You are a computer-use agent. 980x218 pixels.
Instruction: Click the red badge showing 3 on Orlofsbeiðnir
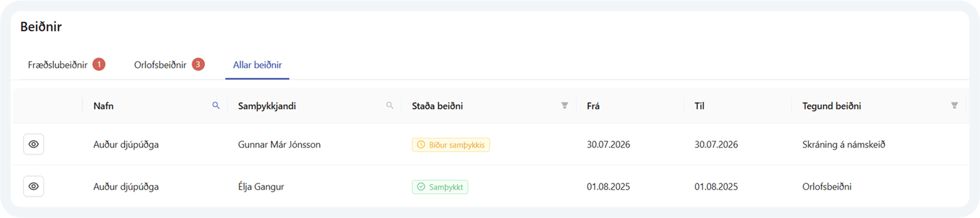(198, 64)
